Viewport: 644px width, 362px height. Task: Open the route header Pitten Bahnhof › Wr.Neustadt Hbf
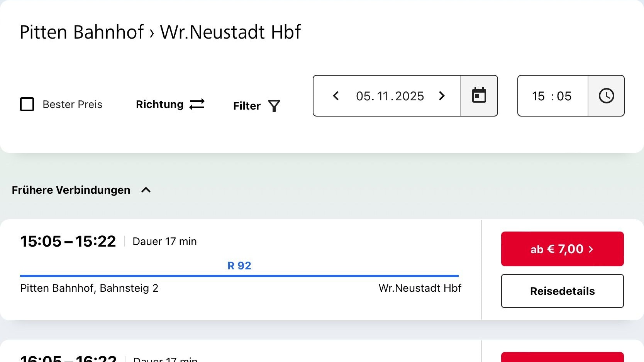pyautogui.click(x=161, y=32)
